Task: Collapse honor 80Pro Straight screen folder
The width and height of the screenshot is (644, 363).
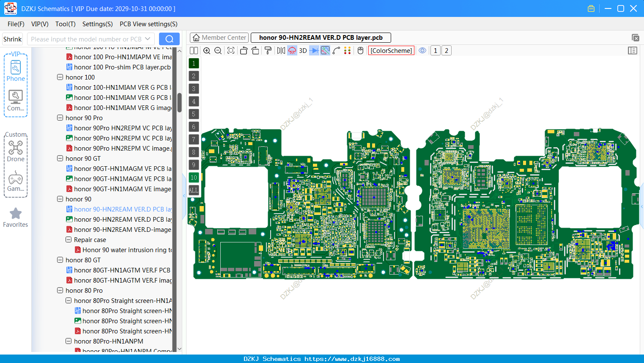Action: click(x=69, y=301)
